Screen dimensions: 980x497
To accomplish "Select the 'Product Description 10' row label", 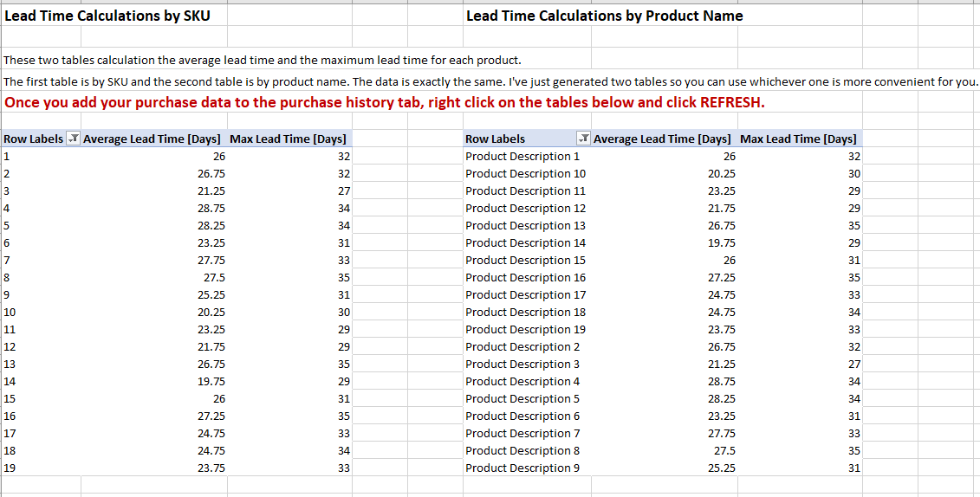I will (x=527, y=173).
